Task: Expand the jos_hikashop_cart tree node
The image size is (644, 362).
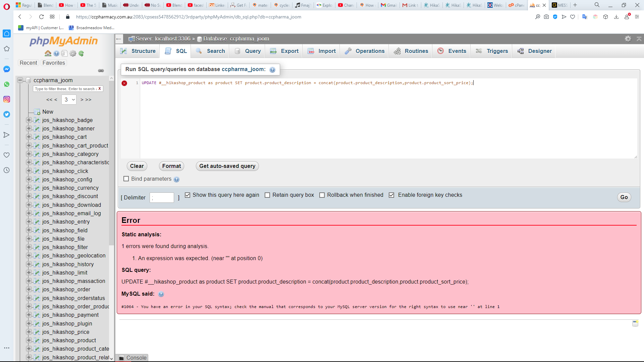Action: coord(29,137)
